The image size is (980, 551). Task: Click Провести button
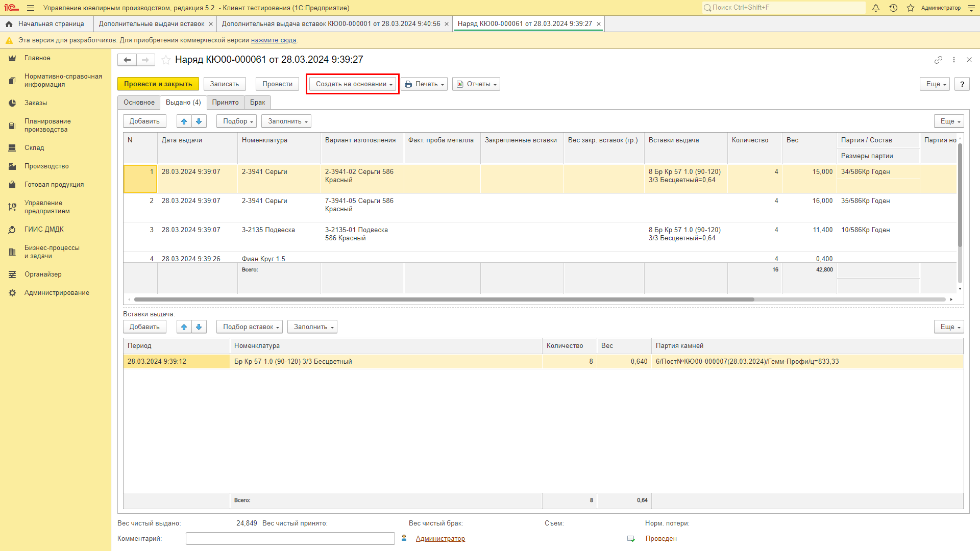(277, 84)
